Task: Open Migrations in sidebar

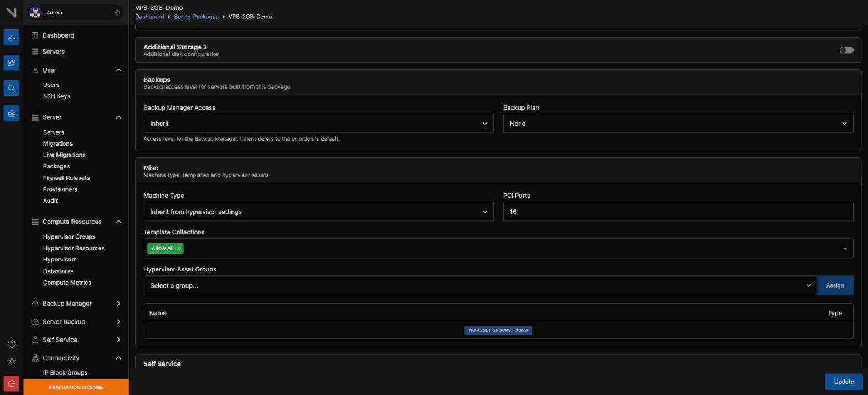Action: tap(58, 144)
